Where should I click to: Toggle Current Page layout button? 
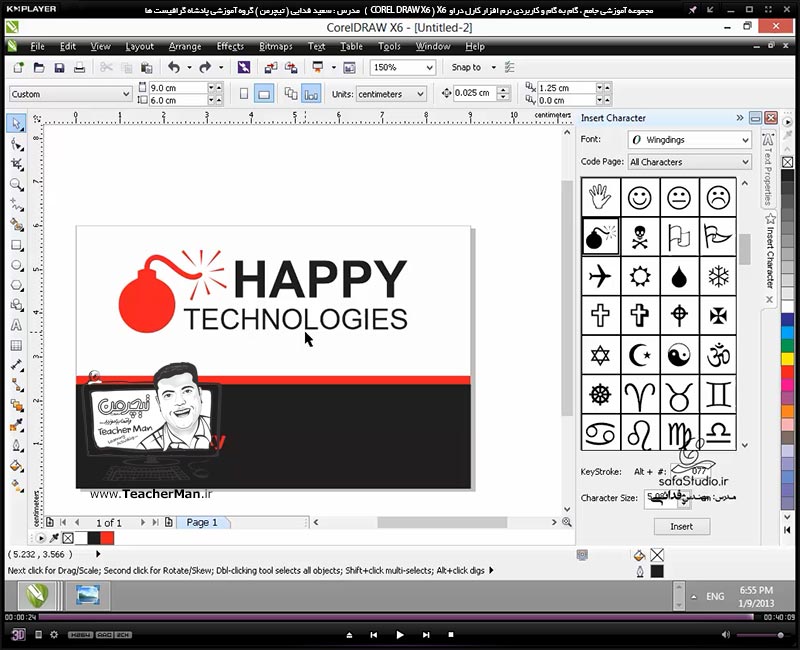(311, 94)
